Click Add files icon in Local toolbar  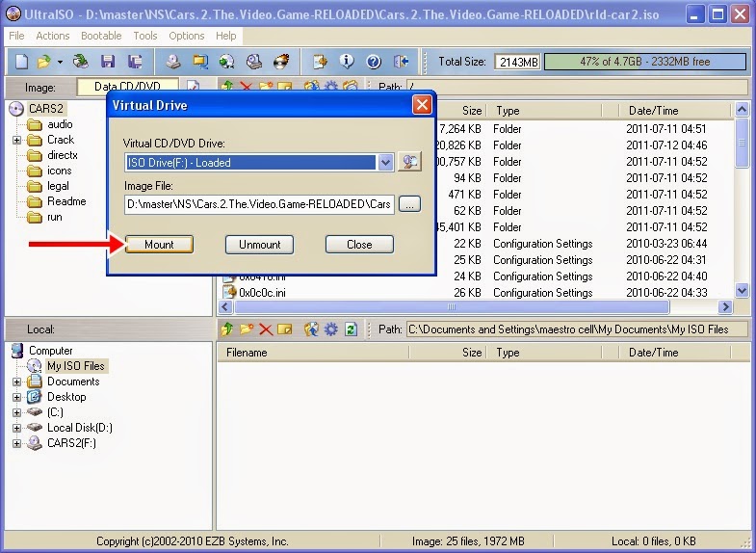311,329
